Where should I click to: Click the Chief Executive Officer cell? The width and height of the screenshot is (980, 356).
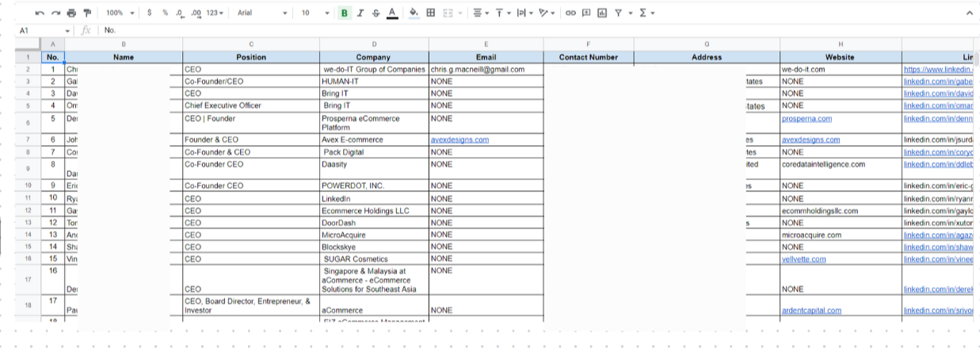coord(251,105)
